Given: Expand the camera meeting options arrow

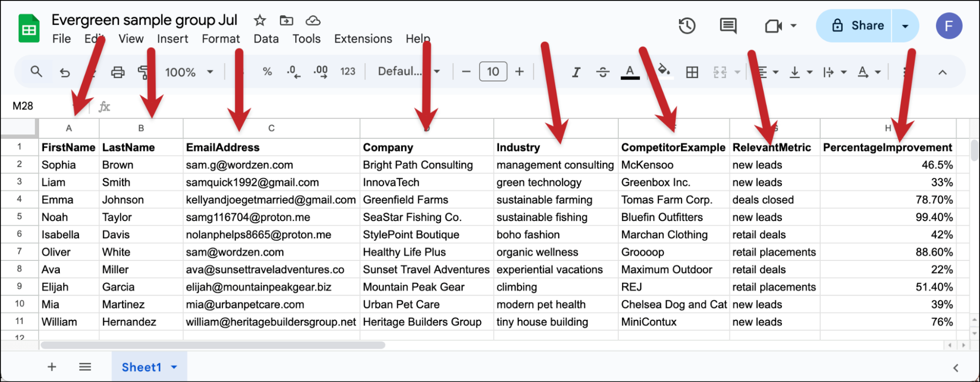Looking at the screenshot, I should tap(793, 26).
